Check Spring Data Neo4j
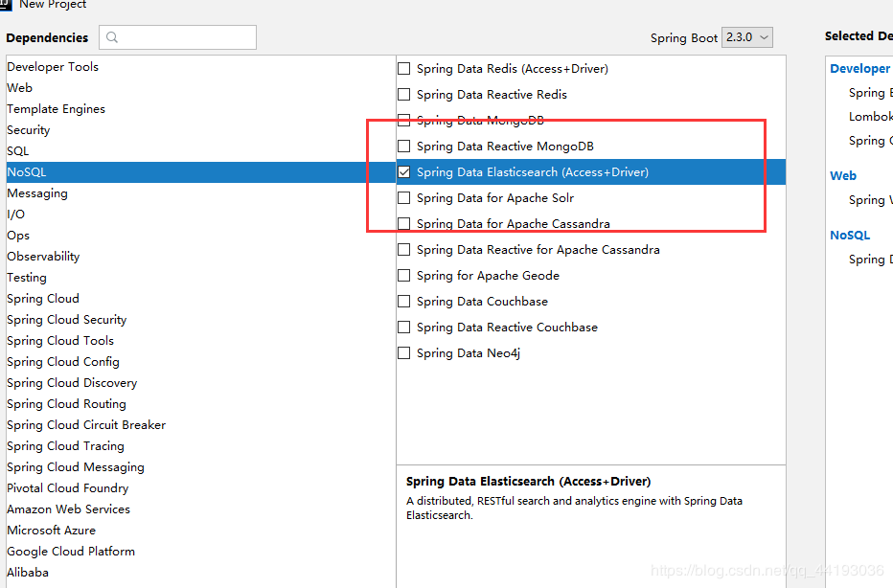Viewport: 893px width, 588px height. point(403,353)
